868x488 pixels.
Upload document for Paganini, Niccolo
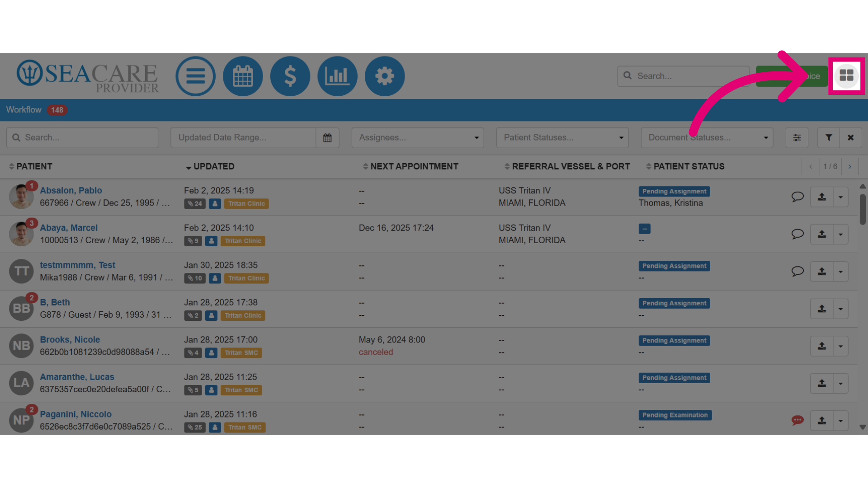[x=822, y=421]
